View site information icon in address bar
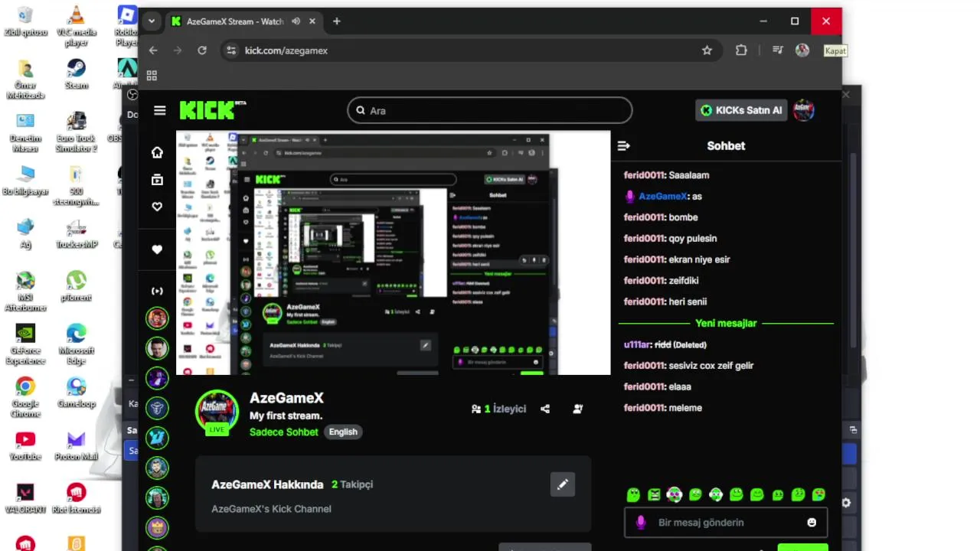 tap(231, 51)
